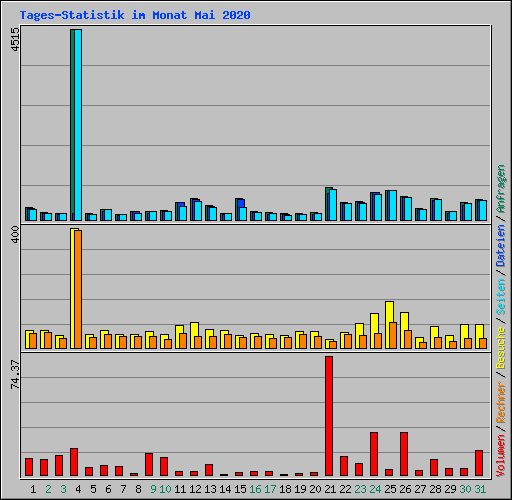Click day 1 on the x-axis

(33, 489)
